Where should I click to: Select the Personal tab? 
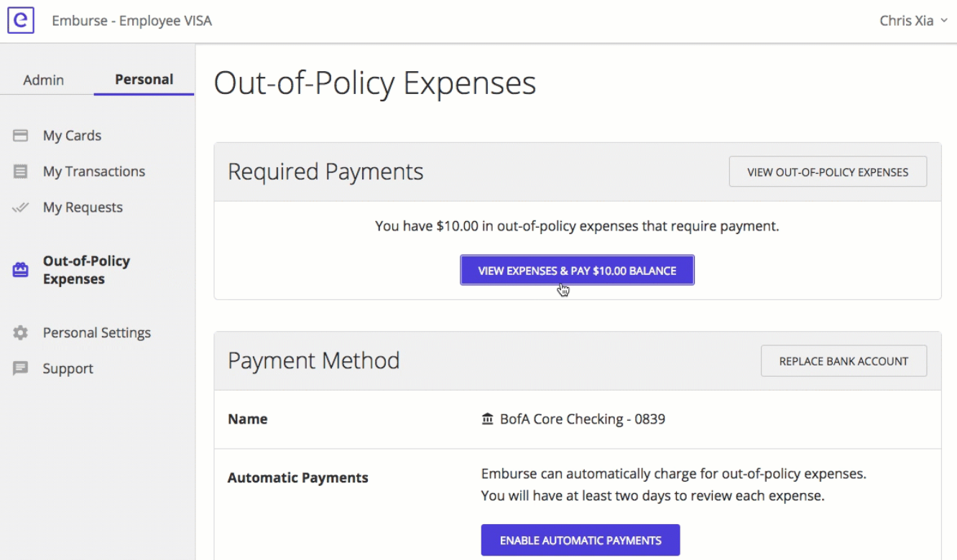point(143,80)
